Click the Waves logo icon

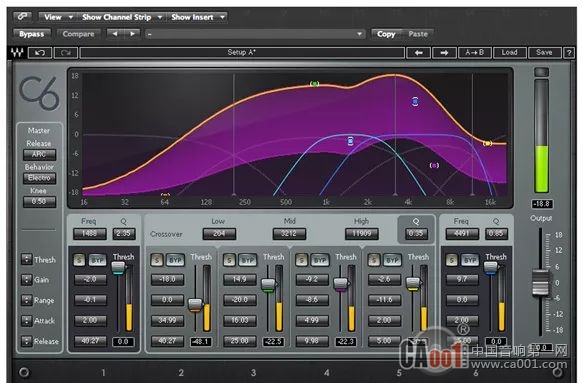coord(17,53)
